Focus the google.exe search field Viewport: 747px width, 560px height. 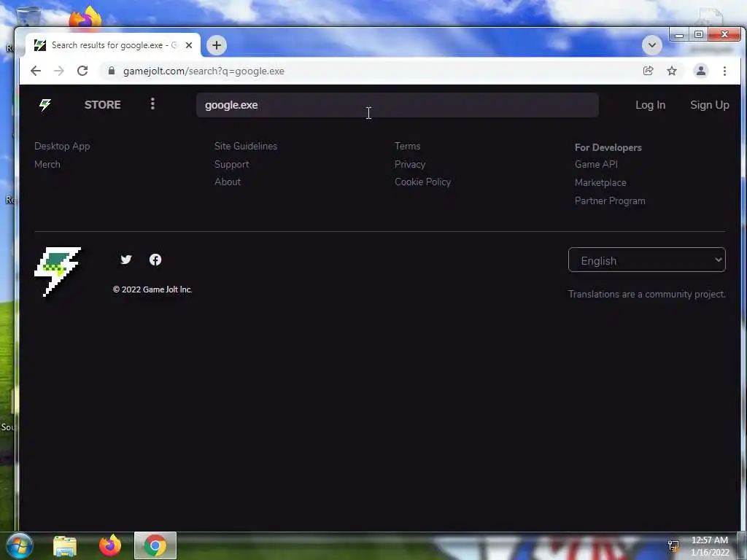click(398, 105)
